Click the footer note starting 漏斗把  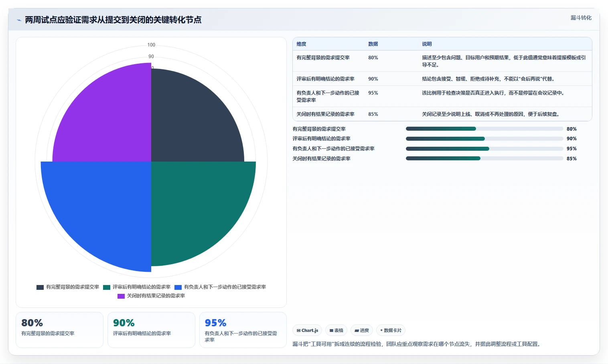[417, 344]
